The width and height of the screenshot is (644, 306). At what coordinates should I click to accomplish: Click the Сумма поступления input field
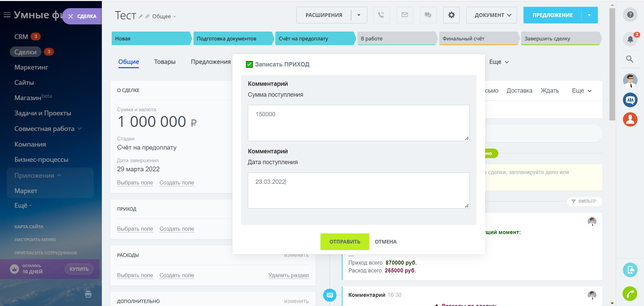(358, 122)
